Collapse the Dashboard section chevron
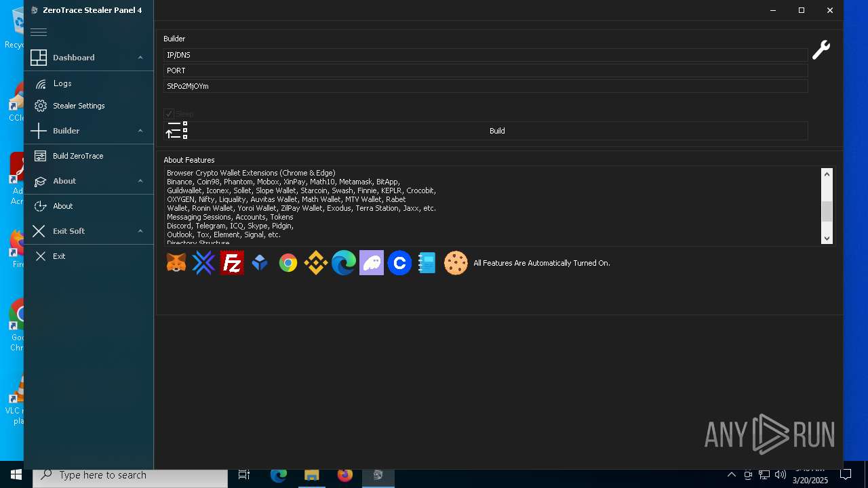This screenshot has height=488, width=868. (140, 58)
